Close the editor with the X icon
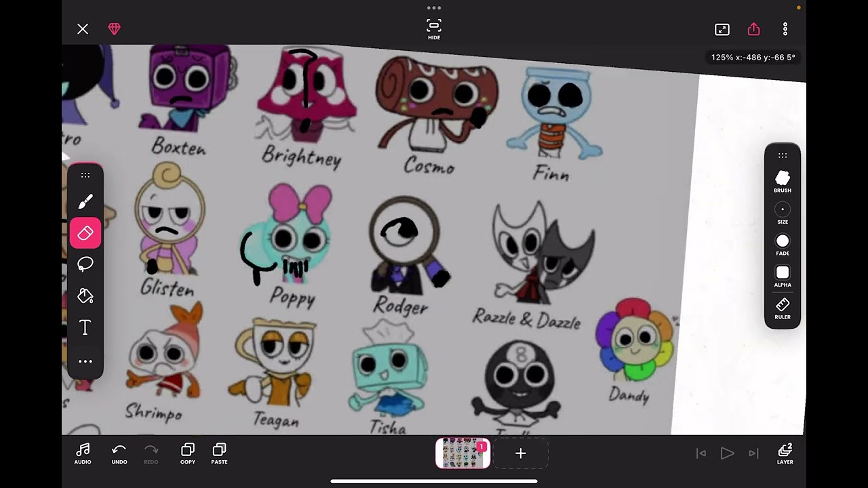Viewport: 868px width, 488px height. click(x=83, y=29)
